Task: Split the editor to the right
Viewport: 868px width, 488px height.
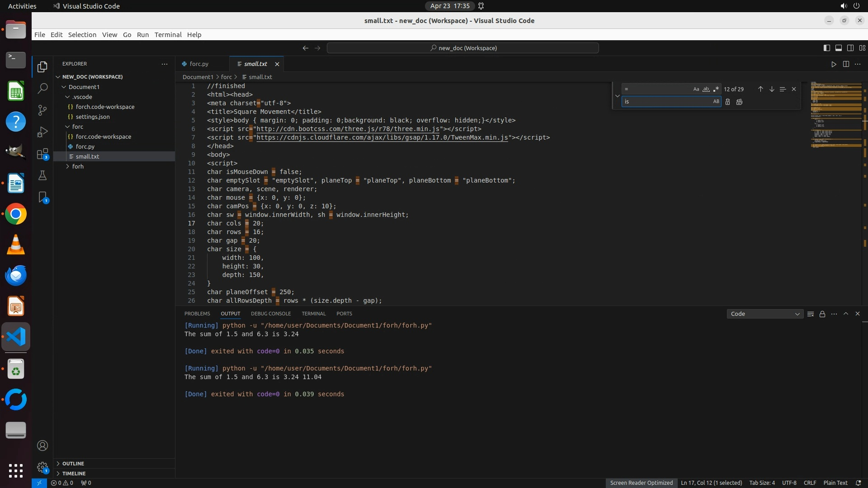Action: [x=846, y=64]
